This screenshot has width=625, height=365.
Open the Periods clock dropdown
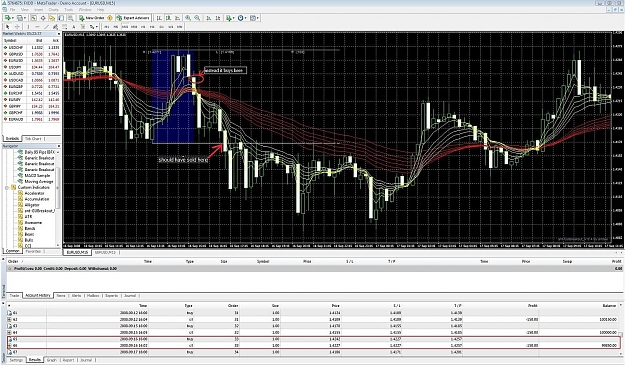[x=242, y=18]
